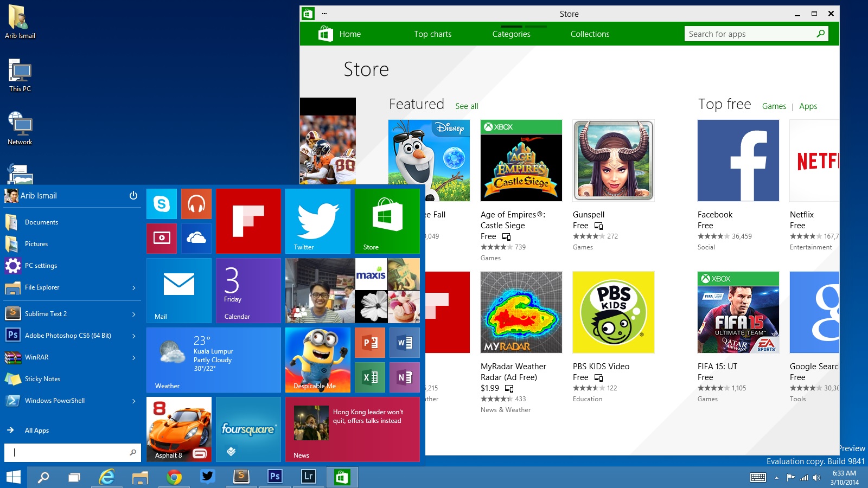Open the on-screen keyboard tray icon

758,477
